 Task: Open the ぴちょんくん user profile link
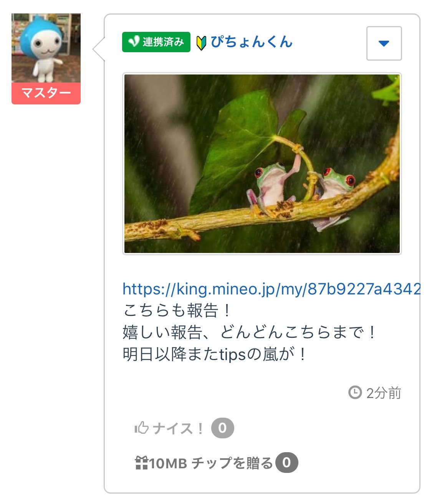(x=252, y=42)
